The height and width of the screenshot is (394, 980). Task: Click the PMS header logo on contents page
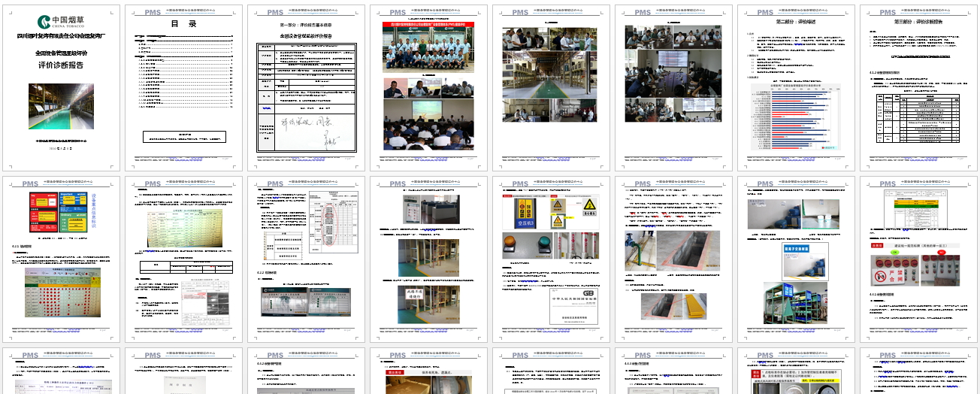point(152,14)
